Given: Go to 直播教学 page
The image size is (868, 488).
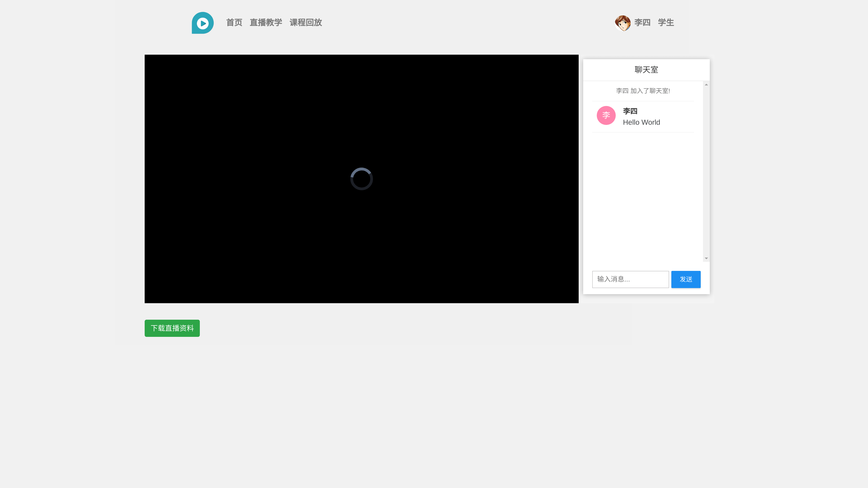Looking at the screenshot, I should pyautogui.click(x=266, y=23).
